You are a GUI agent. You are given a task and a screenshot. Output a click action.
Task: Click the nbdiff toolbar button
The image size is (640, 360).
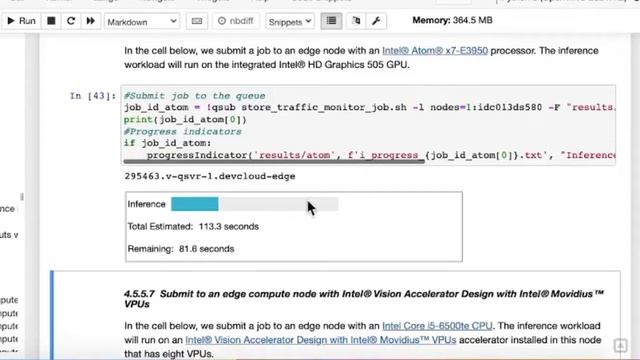(236, 21)
